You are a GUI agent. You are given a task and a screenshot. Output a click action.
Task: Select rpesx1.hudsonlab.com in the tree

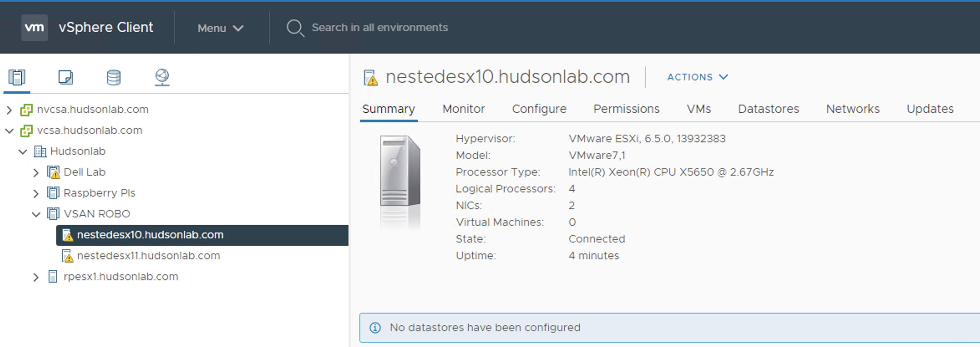[121, 277]
